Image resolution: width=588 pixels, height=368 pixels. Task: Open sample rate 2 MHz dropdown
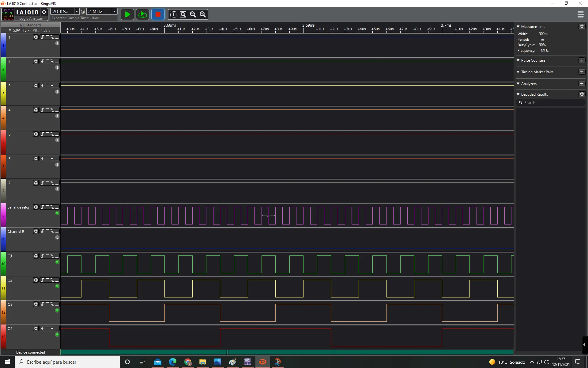tap(115, 11)
